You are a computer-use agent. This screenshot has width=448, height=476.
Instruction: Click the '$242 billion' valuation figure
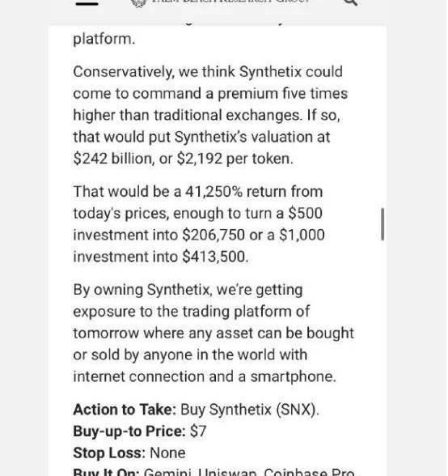click(x=114, y=159)
